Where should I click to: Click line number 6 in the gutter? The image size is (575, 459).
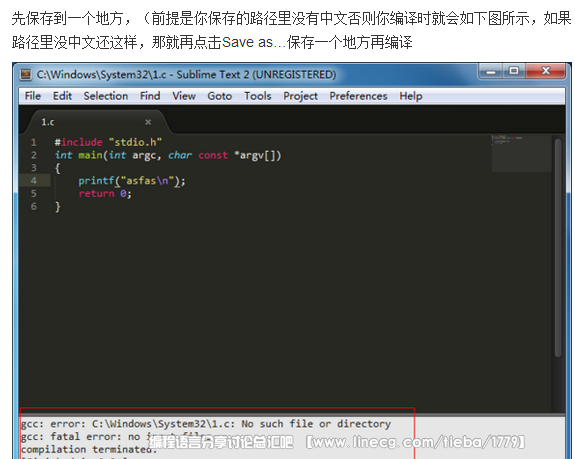pos(34,206)
